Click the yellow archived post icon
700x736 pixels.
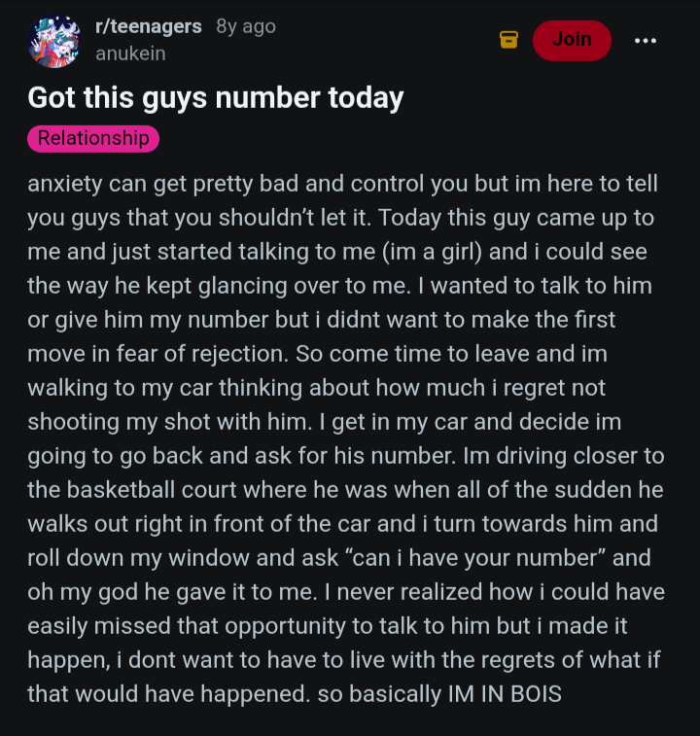pyautogui.click(x=508, y=40)
